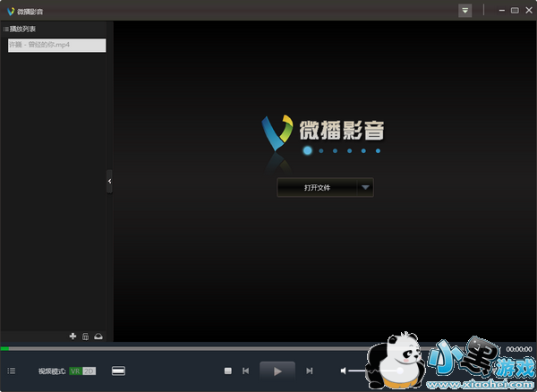Toggle playlist panel via list icon in control bar
The image size is (537, 392).
point(12,371)
